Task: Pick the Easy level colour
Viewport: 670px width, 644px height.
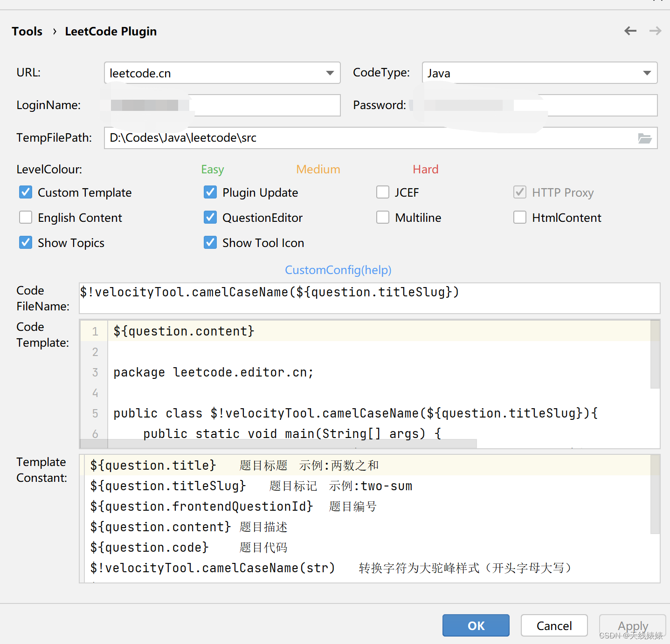Action: (213, 170)
